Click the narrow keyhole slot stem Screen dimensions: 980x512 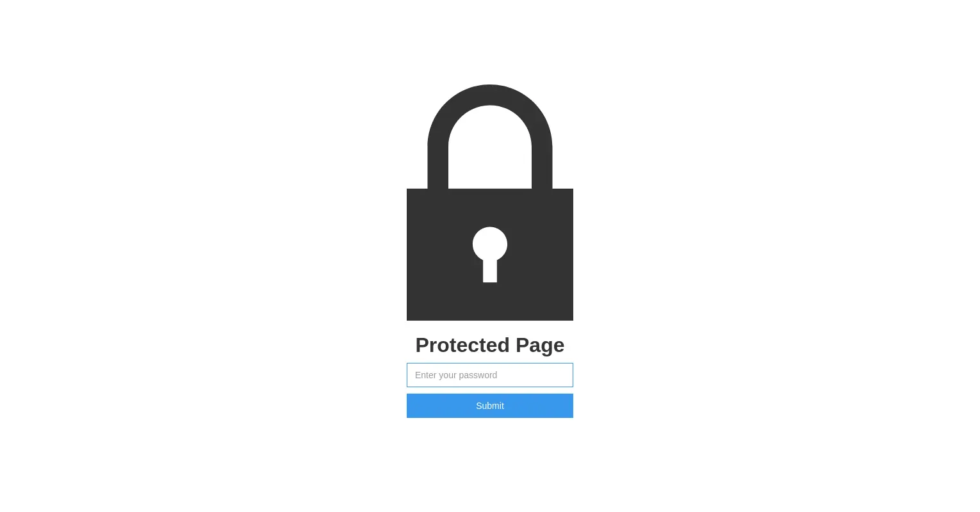(x=490, y=271)
